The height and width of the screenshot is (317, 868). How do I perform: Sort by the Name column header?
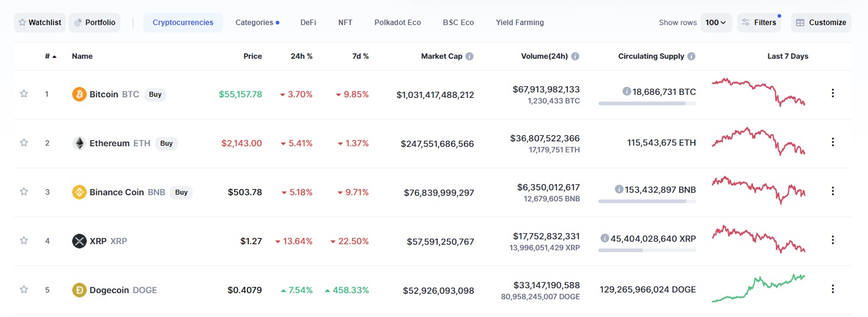point(83,56)
